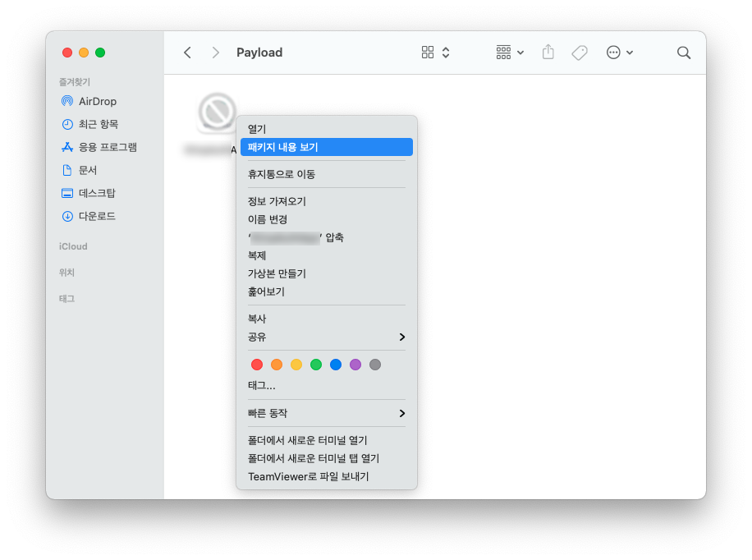Viewport: 752px width, 560px height.
Task: Apply the orange tag color
Action: (x=276, y=365)
